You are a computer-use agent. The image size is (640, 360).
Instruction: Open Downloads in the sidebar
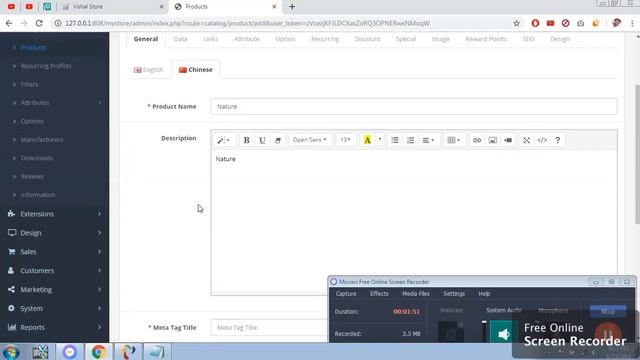click(37, 158)
